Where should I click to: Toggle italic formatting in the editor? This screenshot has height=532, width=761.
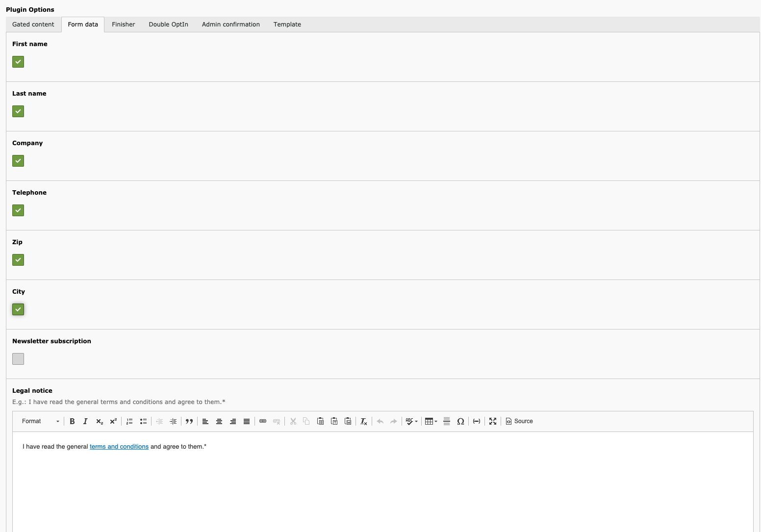click(85, 421)
